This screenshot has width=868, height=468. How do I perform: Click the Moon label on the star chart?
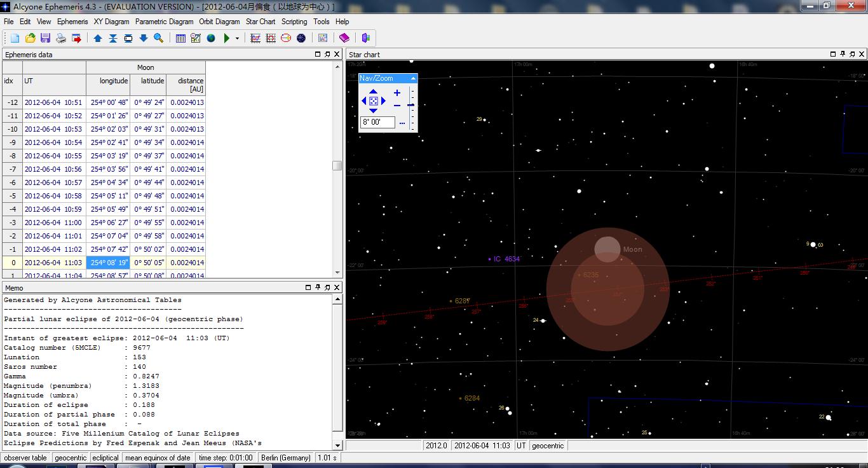pyautogui.click(x=632, y=249)
